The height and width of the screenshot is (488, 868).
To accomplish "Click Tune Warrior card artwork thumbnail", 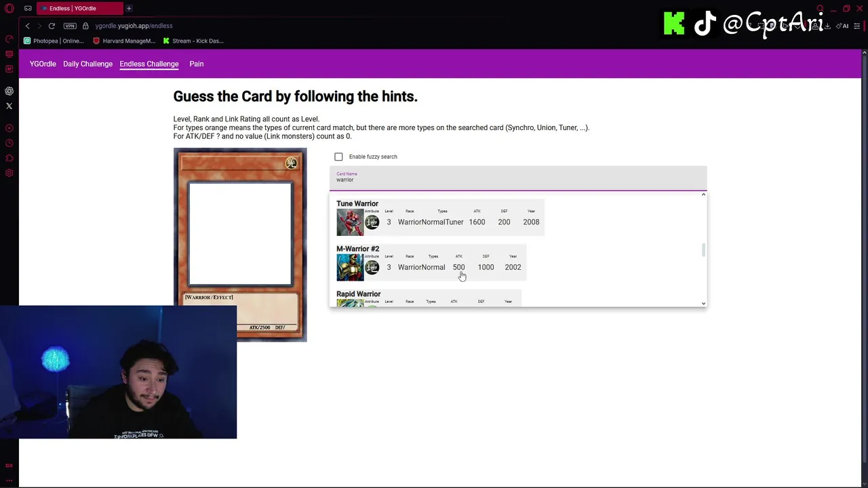I will tap(350, 222).
